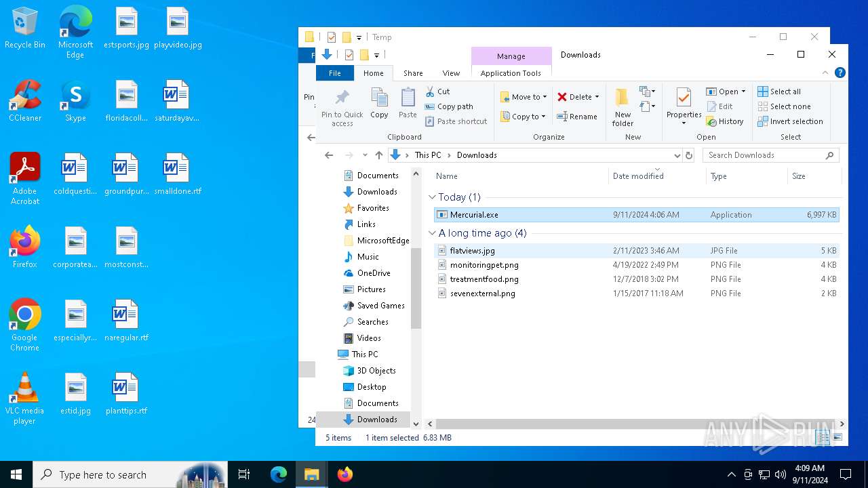The height and width of the screenshot is (488, 868).
Task: Open the New item dropdown
Action: click(647, 91)
